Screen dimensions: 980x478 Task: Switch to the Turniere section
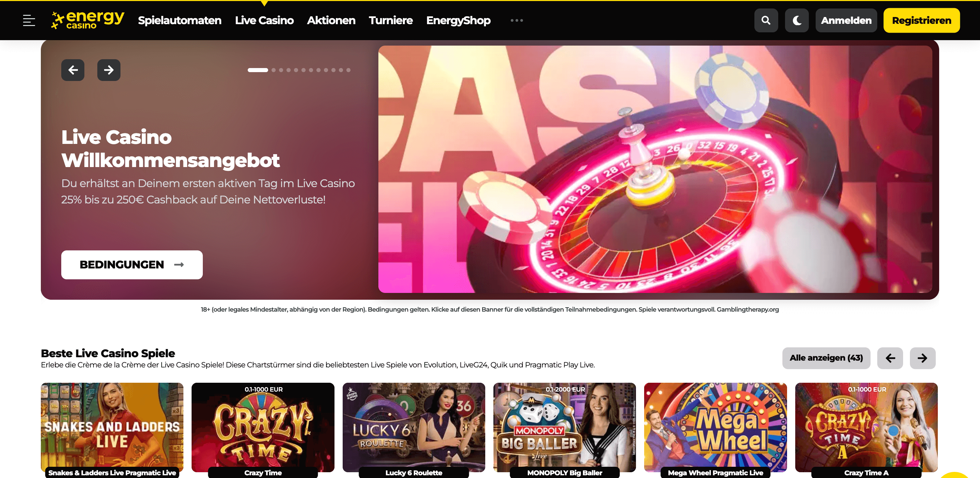tap(390, 20)
